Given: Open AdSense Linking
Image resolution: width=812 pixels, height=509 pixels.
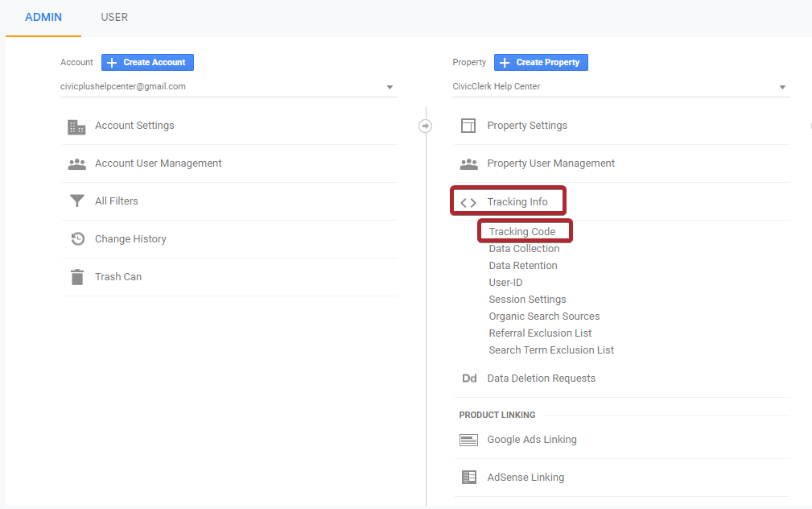Looking at the screenshot, I should tap(526, 478).
